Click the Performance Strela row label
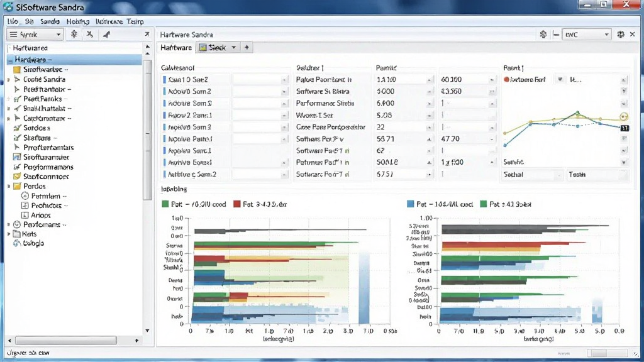This screenshot has height=362, width=644. (x=325, y=104)
